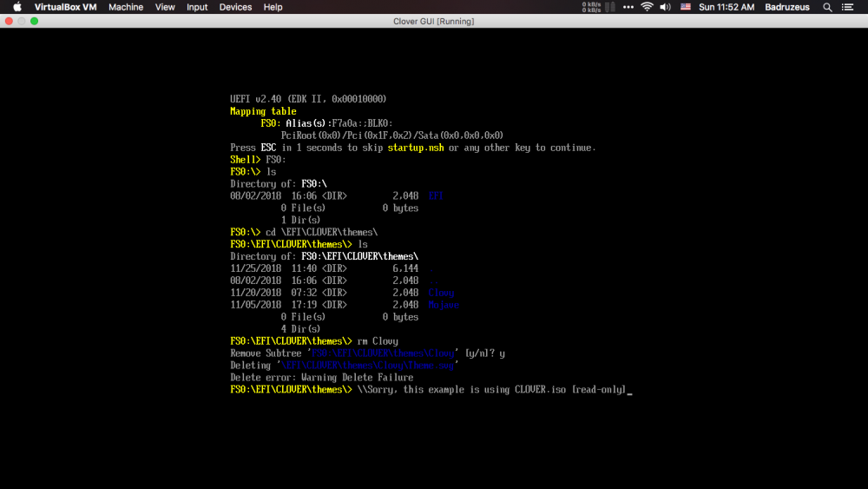Click the 'UEFI v2.40' header line
This screenshot has height=489, width=868.
[x=308, y=99]
